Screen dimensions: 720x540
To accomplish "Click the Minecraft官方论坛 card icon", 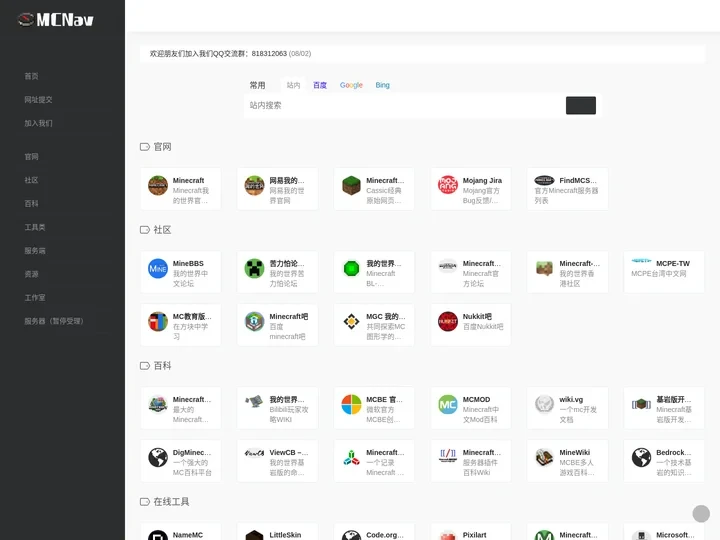I will [x=448, y=265].
